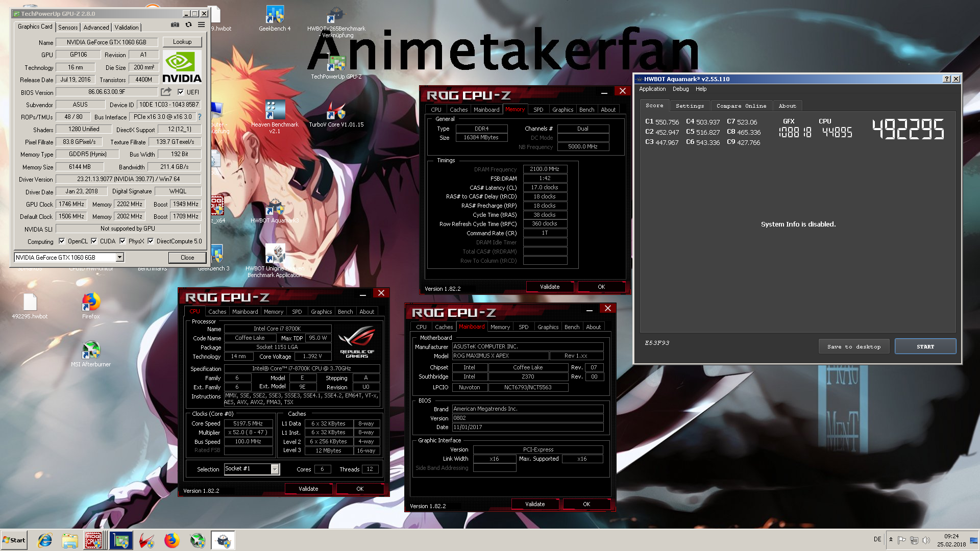Toggle the DirectCompute 5.0 checkbox
This screenshot has width=980, height=551.
[x=151, y=241]
